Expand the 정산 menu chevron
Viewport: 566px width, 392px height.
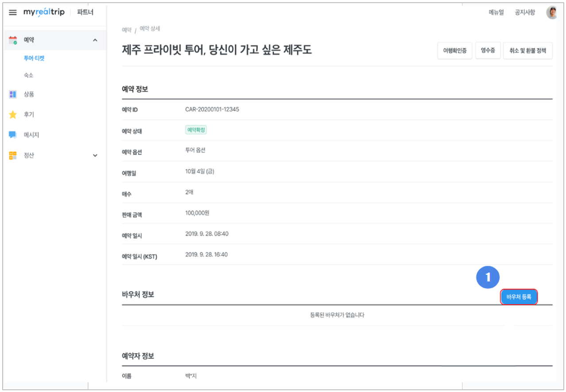tap(95, 155)
